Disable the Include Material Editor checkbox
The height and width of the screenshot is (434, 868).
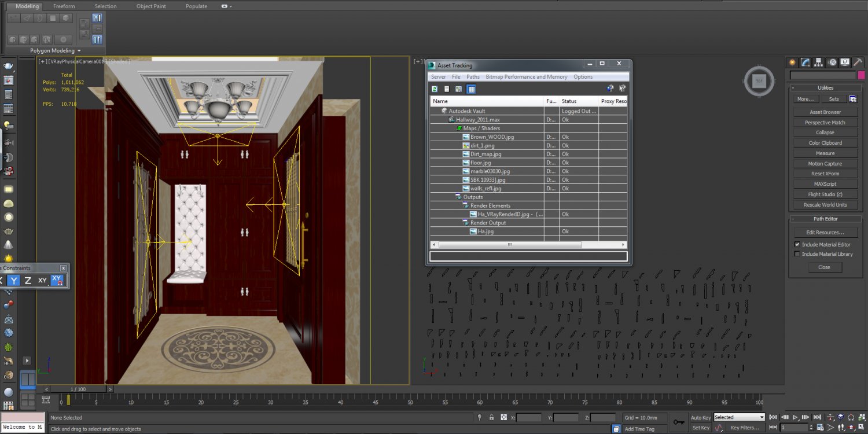797,244
